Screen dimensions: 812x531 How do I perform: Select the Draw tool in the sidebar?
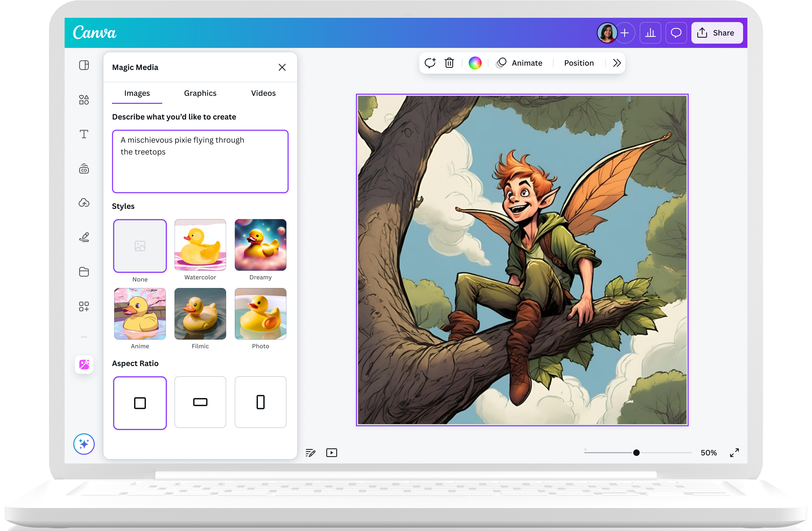[x=83, y=237]
